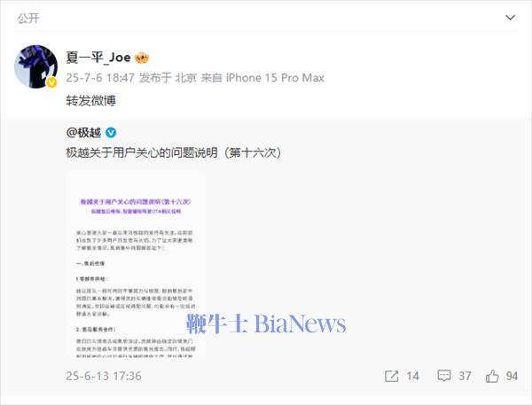Open the @极越 account link

pos(84,133)
